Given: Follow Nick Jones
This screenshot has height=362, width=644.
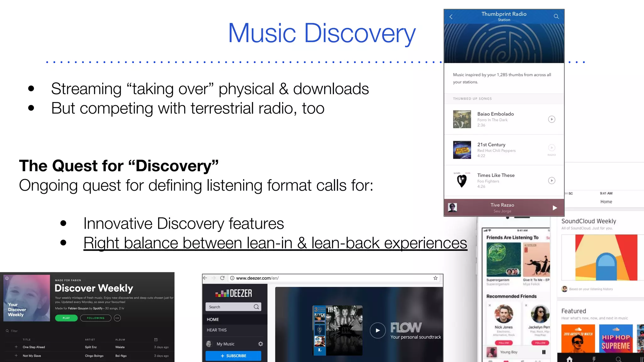Looking at the screenshot, I should (504, 343).
